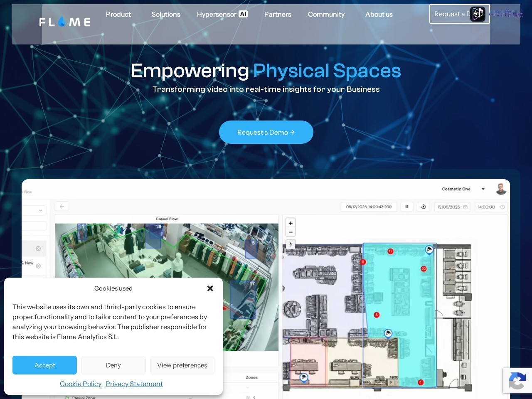Click the red marker 17 on map

[x=390, y=251]
